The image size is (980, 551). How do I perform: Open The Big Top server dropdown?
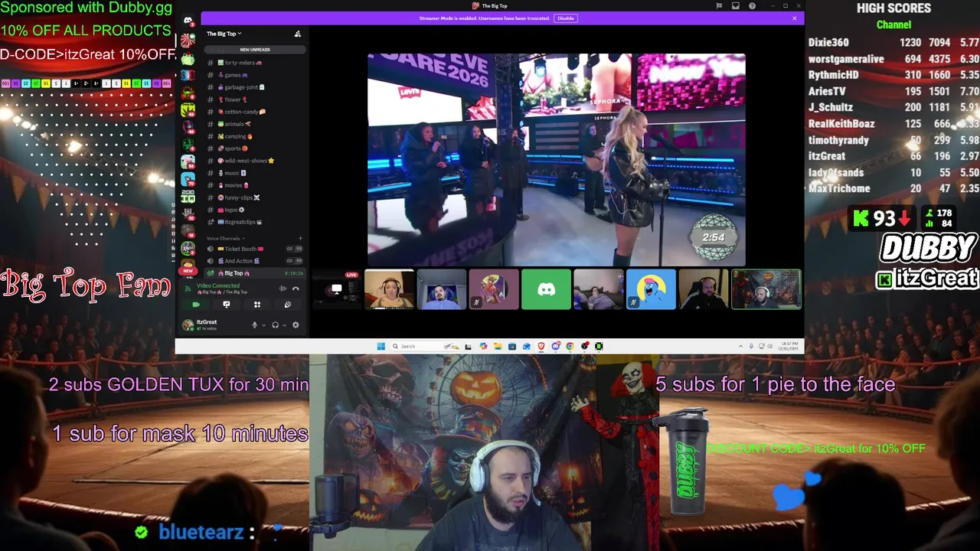(x=224, y=34)
